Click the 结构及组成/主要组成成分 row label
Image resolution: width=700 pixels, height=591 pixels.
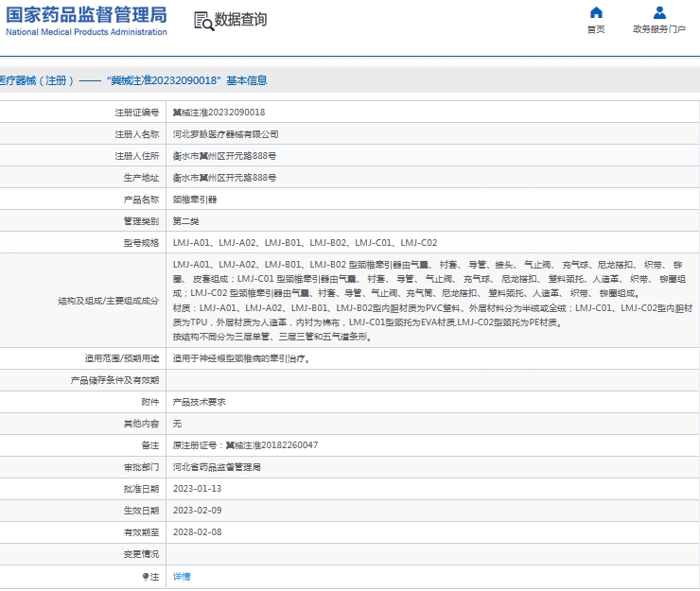[x=108, y=301]
